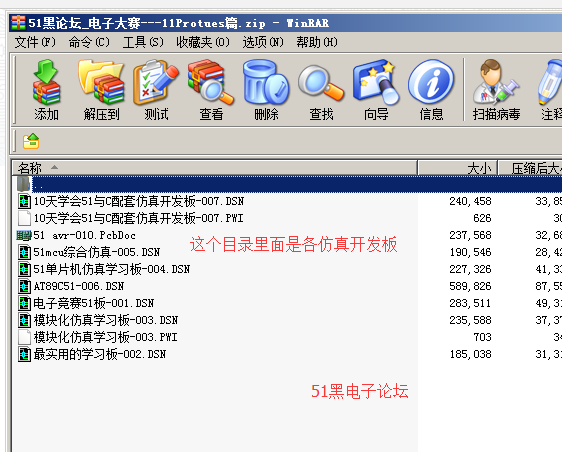Click the WinRAR title bar app icon

point(18,23)
